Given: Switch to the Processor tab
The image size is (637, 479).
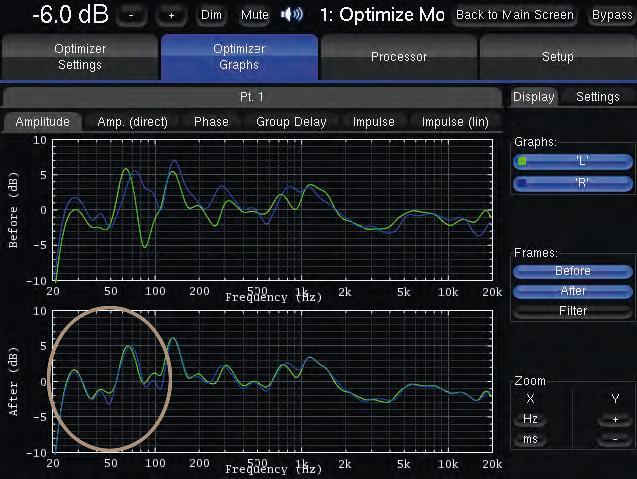Looking at the screenshot, I should (x=398, y=57).
